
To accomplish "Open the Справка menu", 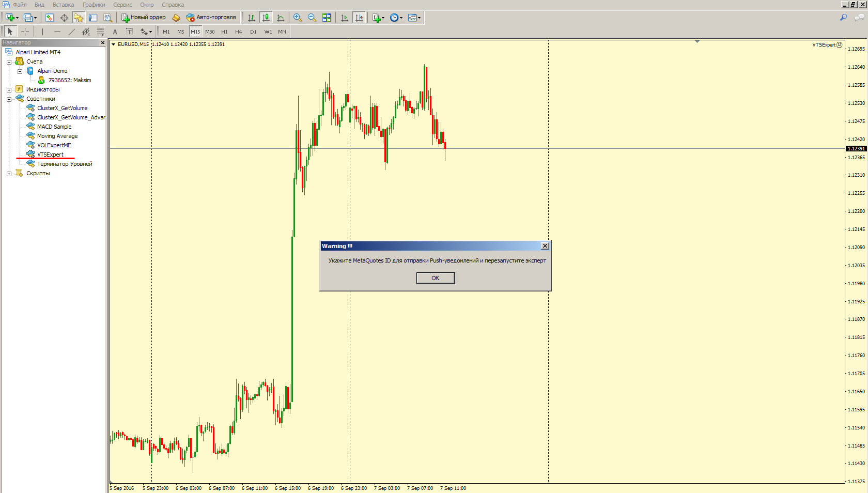I will tap(173, 5).
